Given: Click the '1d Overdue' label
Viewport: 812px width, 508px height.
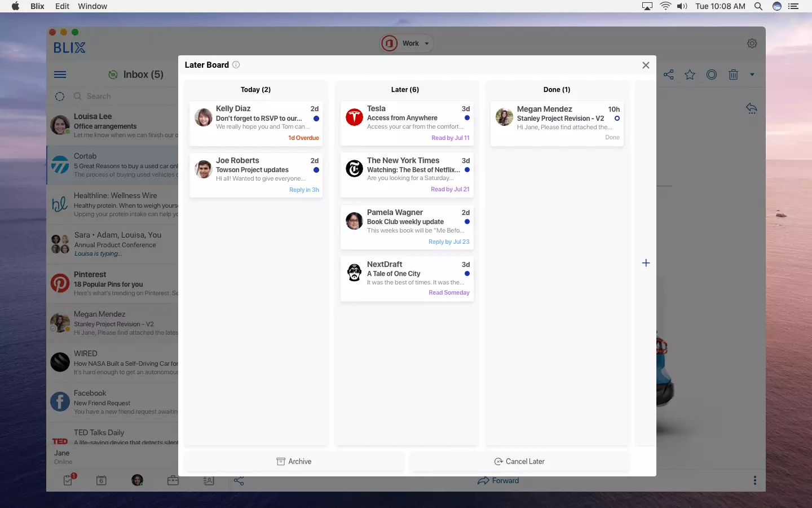Looking at the screenshot, I should coord(303,138).
